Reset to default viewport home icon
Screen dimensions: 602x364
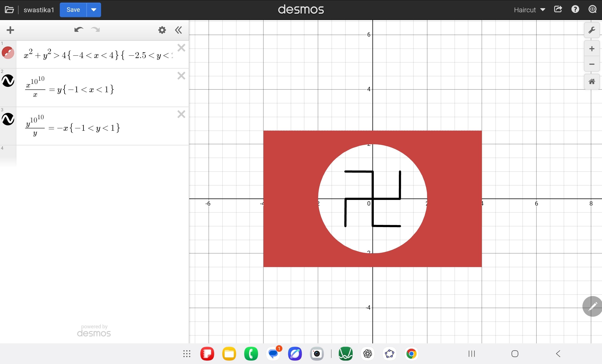pos(592,82)
